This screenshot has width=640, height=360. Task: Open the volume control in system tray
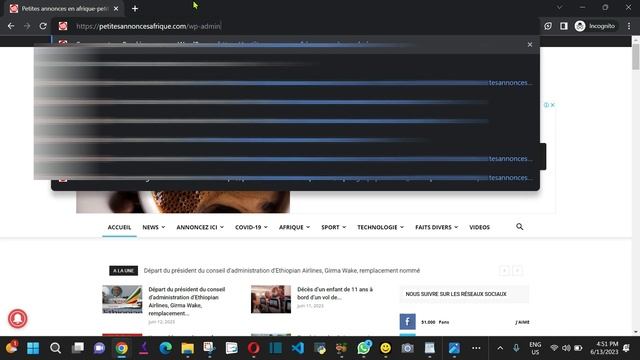pos(566,348)
